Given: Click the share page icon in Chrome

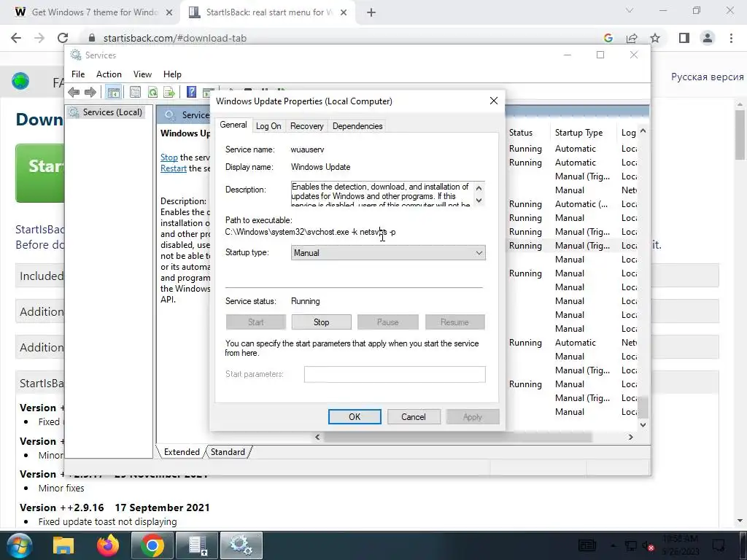Looking at the screenshot, I should coord(632,38).
